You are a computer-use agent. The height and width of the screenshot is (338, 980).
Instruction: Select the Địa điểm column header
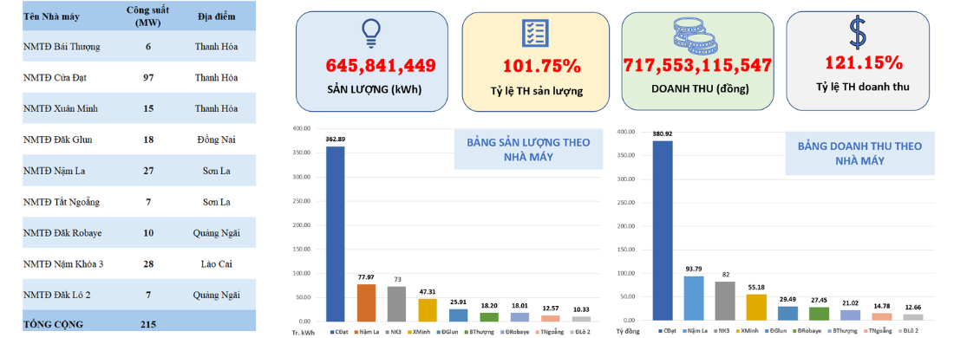tap(216, 16)
